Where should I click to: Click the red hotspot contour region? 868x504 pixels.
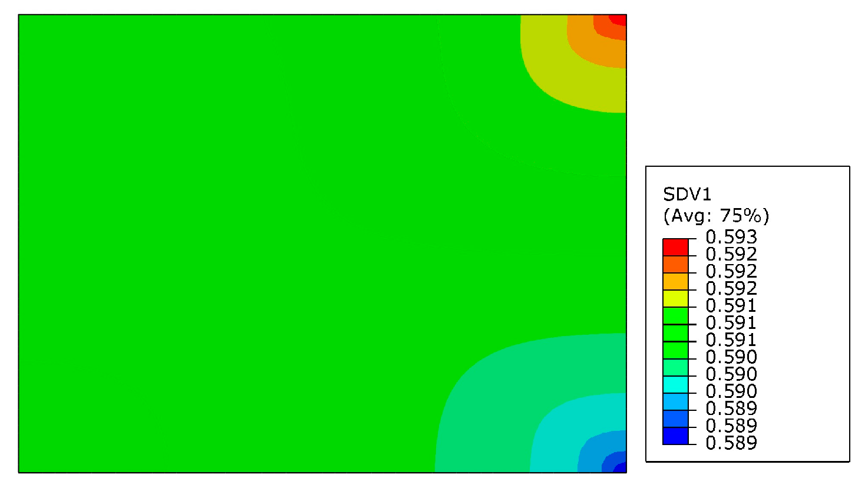click(x=619, y=19)
